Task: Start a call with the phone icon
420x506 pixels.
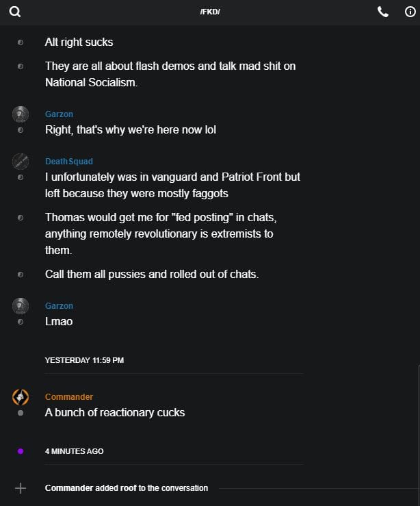Action: [x=383, y=12]
